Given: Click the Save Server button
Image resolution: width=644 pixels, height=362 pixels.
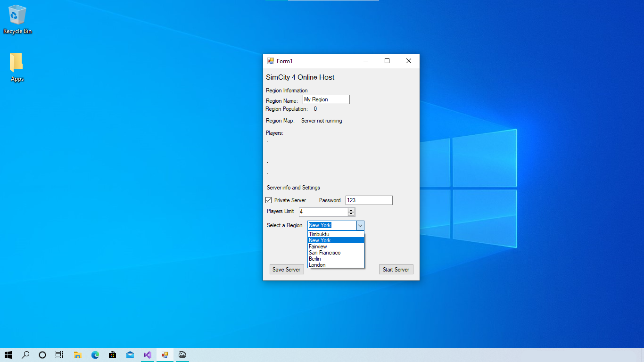Looking at the screenshot, I should click(287, 270).
